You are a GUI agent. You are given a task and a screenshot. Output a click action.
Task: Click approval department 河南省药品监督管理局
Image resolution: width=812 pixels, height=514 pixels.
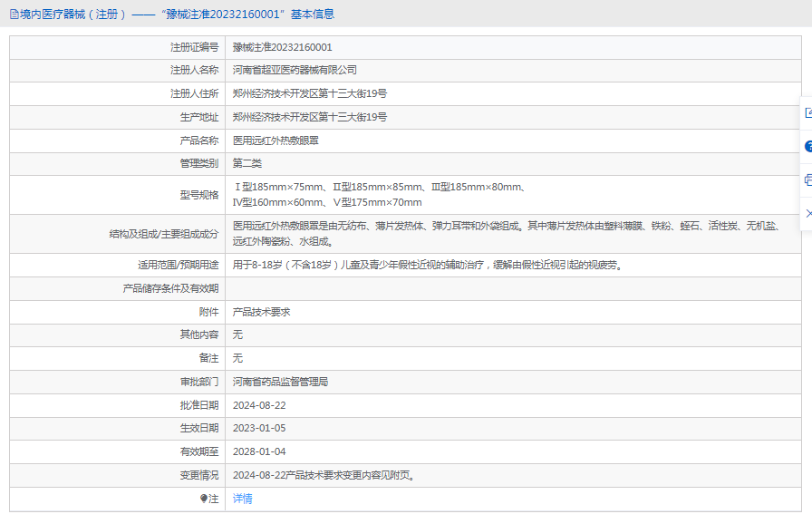click(280, 382)
